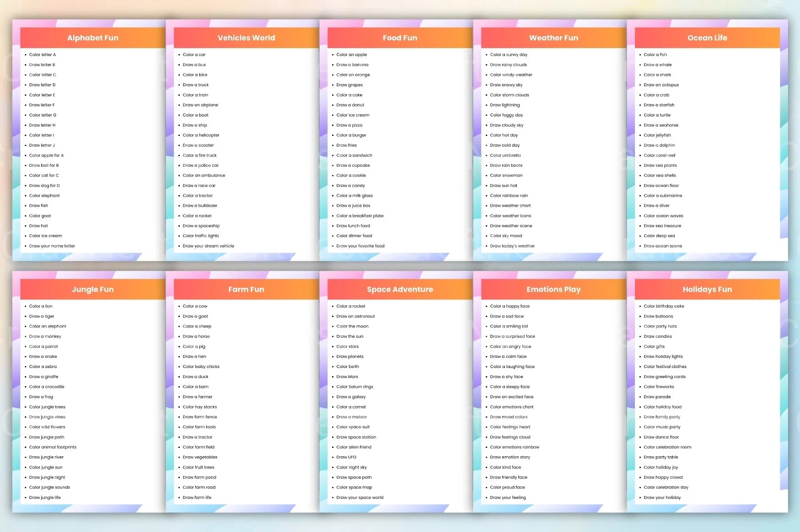
Task: Select 'Color elephant' in Alphabet Fun
Action: [45, 196]
